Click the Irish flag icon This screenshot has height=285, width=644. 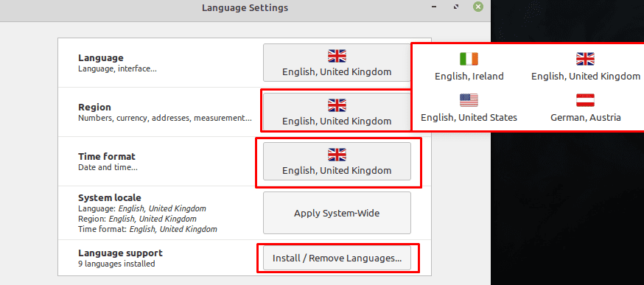469,59
